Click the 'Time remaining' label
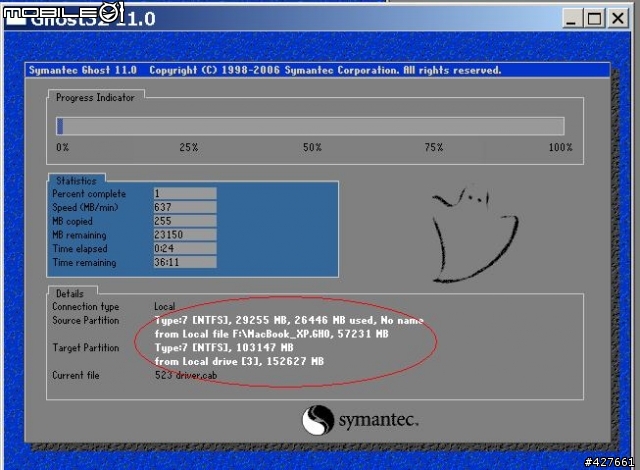This screenshot has height=470, width=640. pos(84,262)
